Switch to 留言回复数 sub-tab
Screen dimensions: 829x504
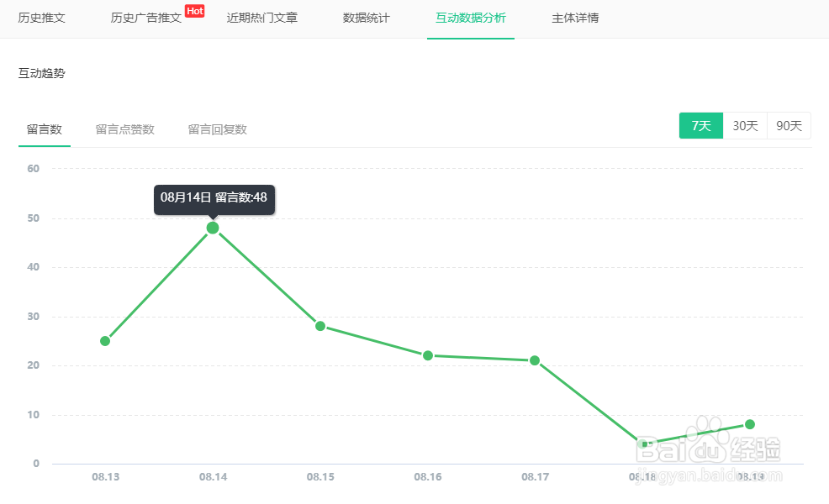point(217,129)
